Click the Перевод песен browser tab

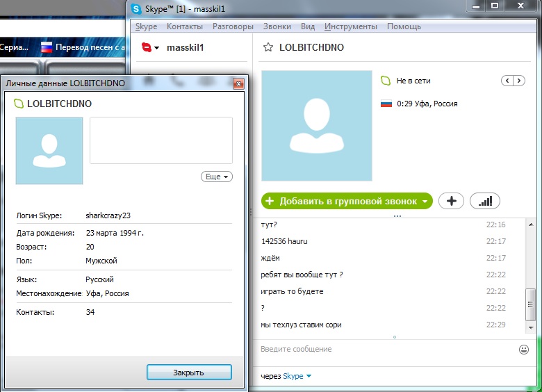point(83,47)
